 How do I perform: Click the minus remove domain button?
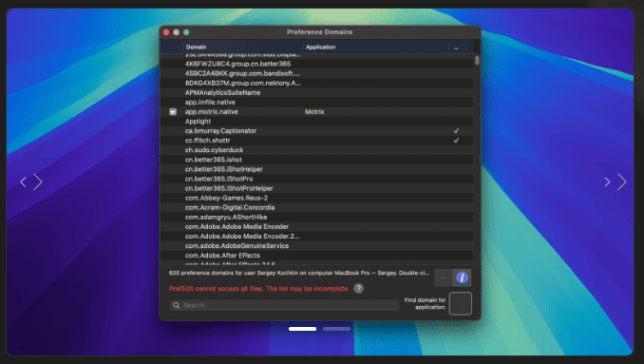click(x=444, y=278)
